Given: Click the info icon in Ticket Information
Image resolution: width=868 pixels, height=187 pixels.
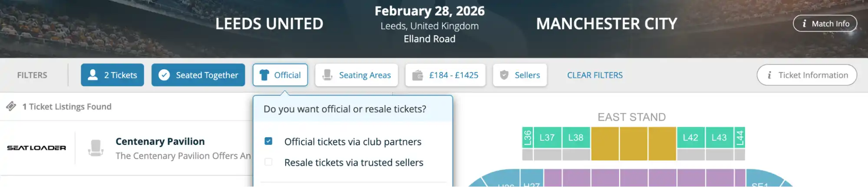Looking at the screenshot, I should tap(769, 75).
